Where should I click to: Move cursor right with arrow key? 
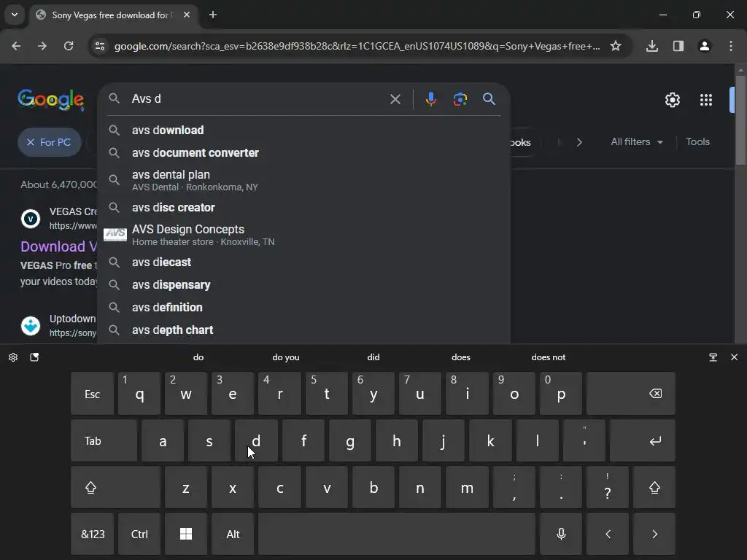point(654,534)
